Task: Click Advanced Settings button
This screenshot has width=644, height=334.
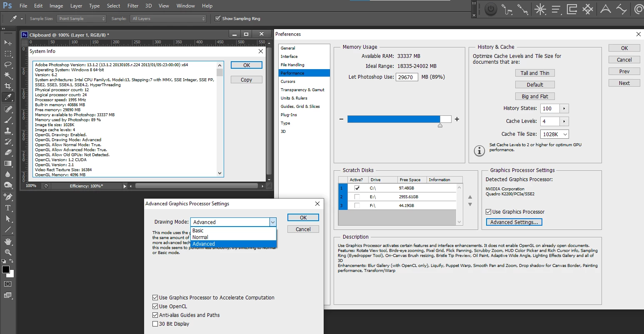Action: point(514,222)
